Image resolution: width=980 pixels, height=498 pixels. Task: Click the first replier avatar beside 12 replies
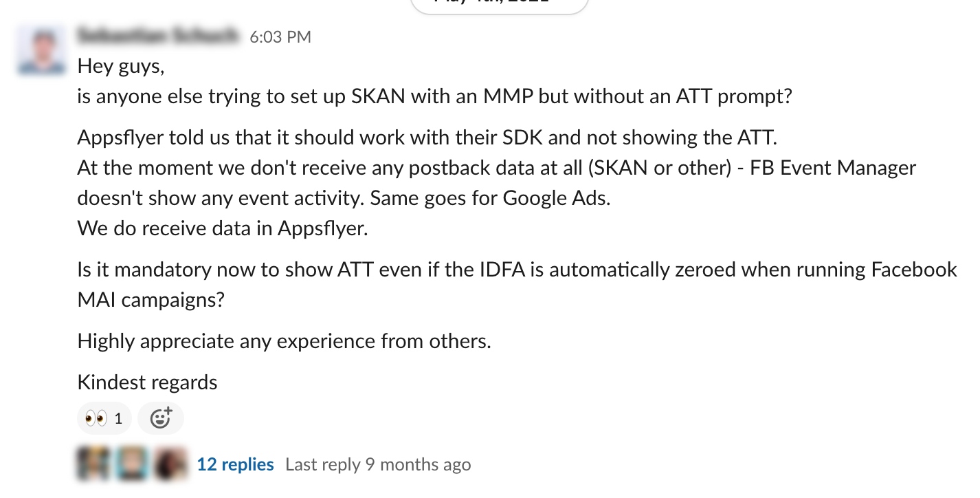click(93, 463)
